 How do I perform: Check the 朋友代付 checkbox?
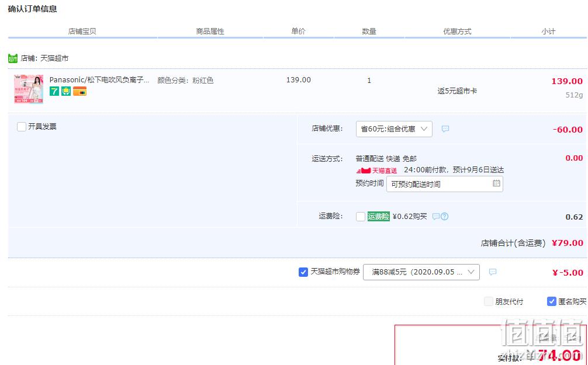click(488, 301)
